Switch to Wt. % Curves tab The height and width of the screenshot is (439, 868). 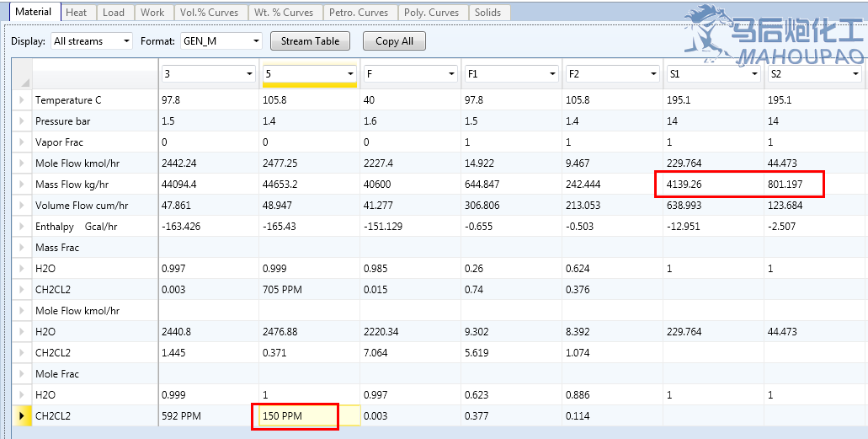284,12
